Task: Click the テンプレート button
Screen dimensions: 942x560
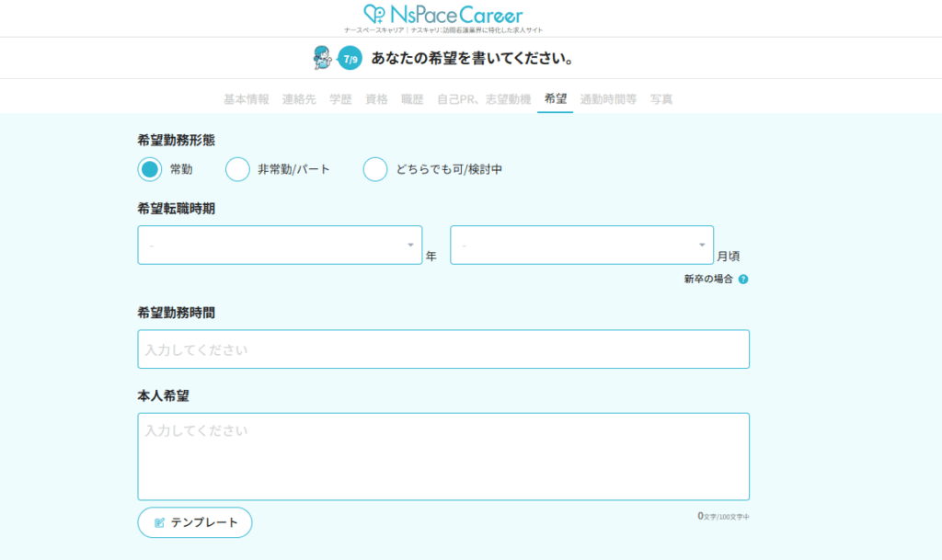Action: pos(195,522)
